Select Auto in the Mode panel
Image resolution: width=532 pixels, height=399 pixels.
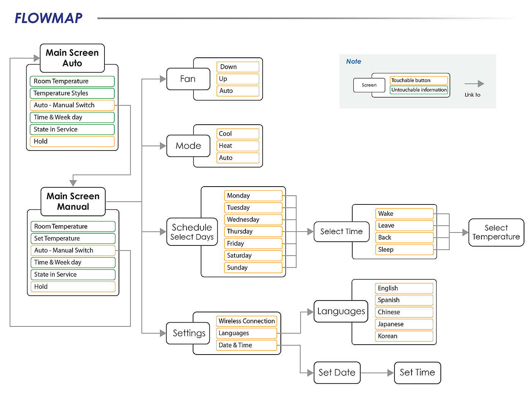coord(238,158)
